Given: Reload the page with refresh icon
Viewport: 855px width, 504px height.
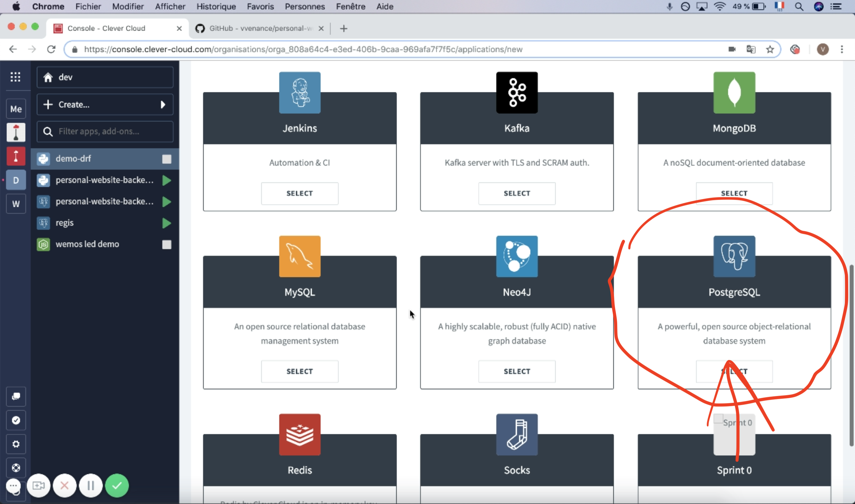Looking at the screenshot, I should (x=51, y=49).
